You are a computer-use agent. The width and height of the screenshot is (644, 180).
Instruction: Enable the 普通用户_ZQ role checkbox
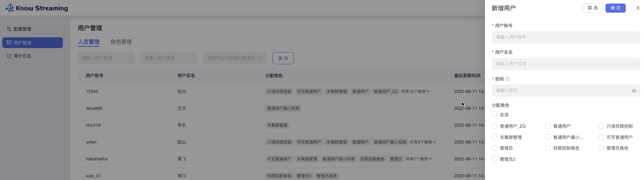coord(494,126)
